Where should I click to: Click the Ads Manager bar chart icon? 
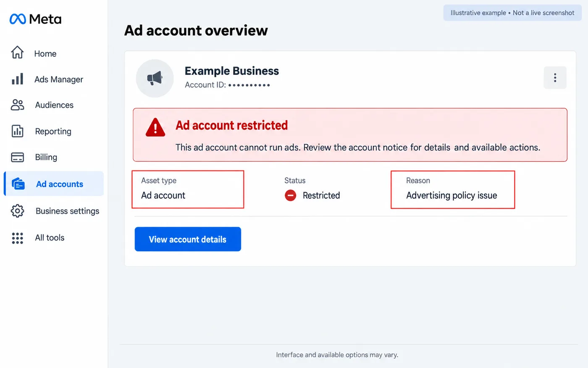click(x=17, y=79)
